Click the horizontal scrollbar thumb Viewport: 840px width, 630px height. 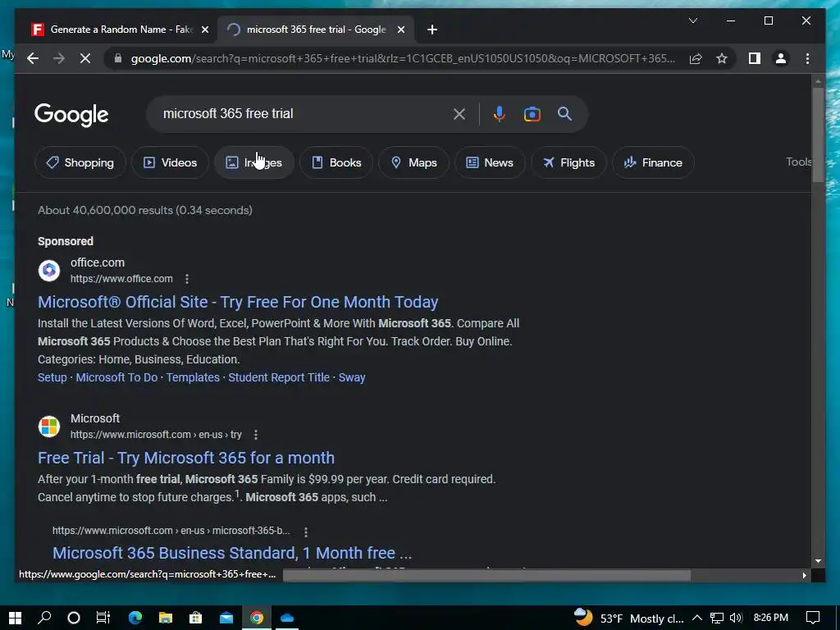coord(486,575)
